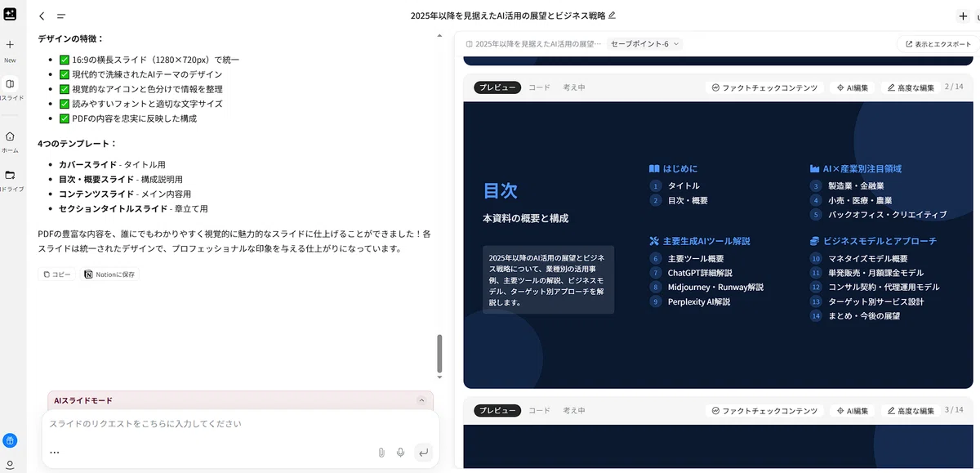Viewport: 980px width, 473px height.
Task: Switch to コード tab on slide 3
Action: (x=539, y=410)
